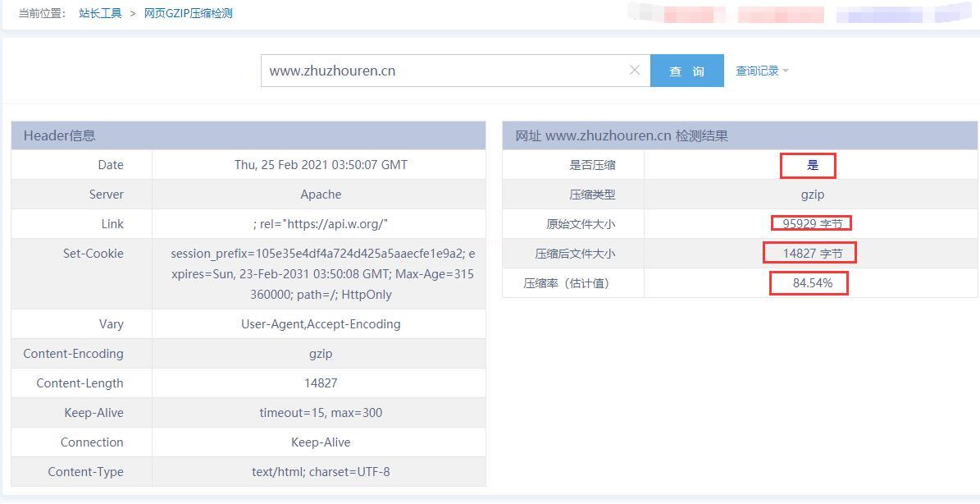Select the Date header value
The image size is (980, 504).
(x=321, y=165)
